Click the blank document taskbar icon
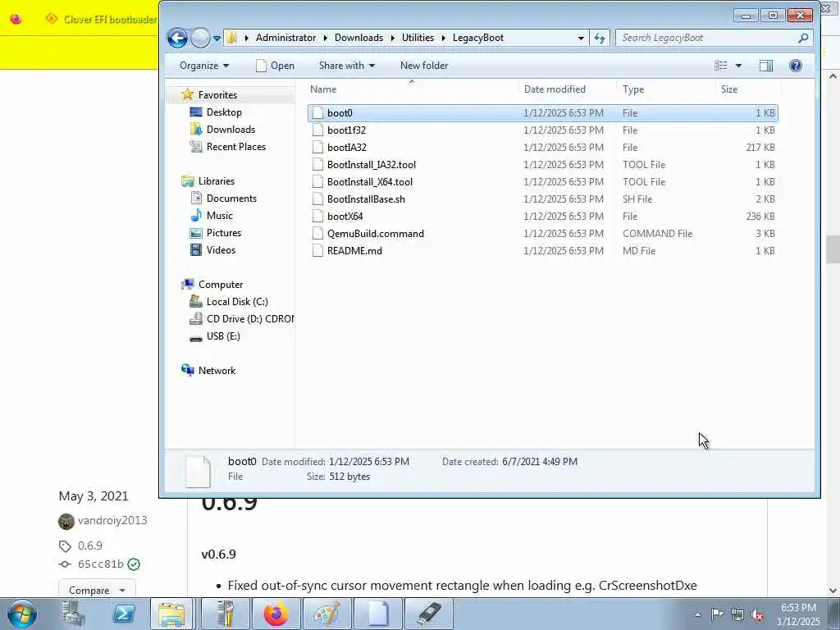 point(377,614)
